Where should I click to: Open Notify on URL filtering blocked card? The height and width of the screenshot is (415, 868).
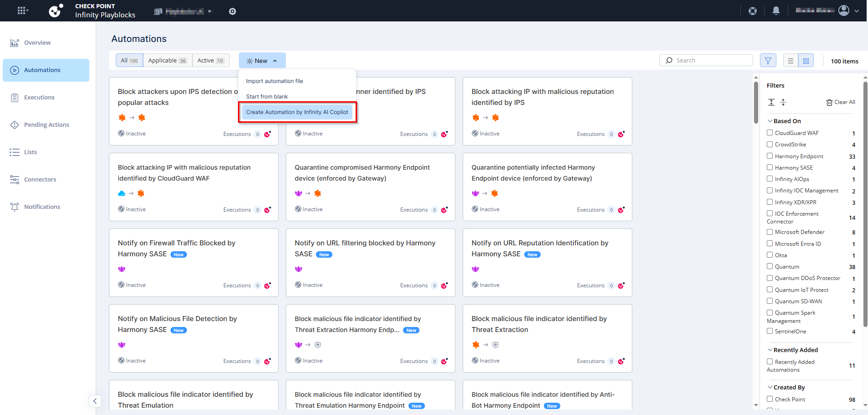[x=371, y=263]
